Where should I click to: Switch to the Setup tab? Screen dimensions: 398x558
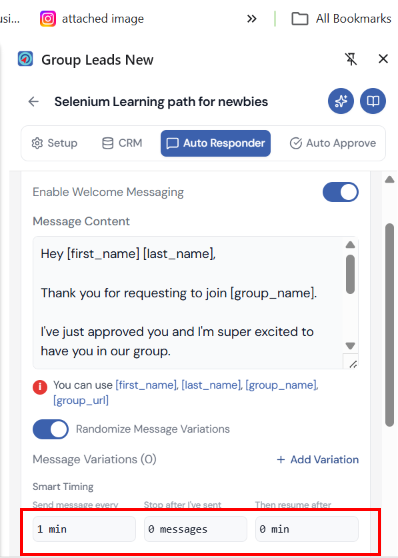click(x=54, y=143)
